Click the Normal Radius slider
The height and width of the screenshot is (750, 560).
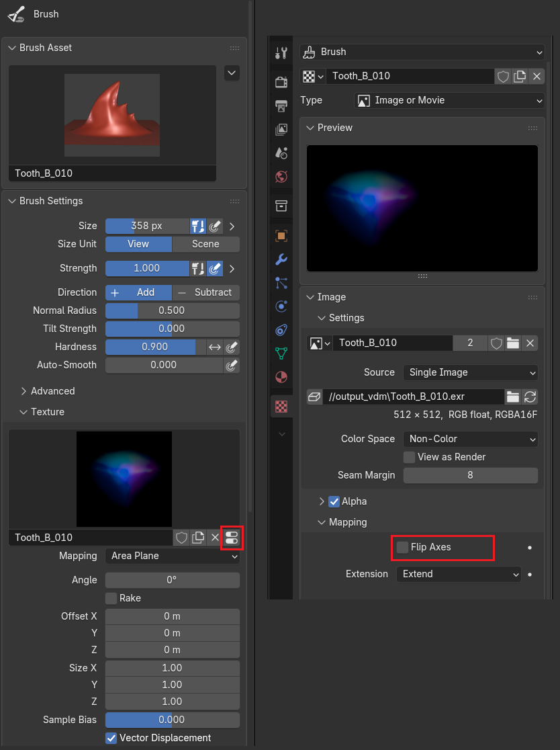[x=173, y=311]
